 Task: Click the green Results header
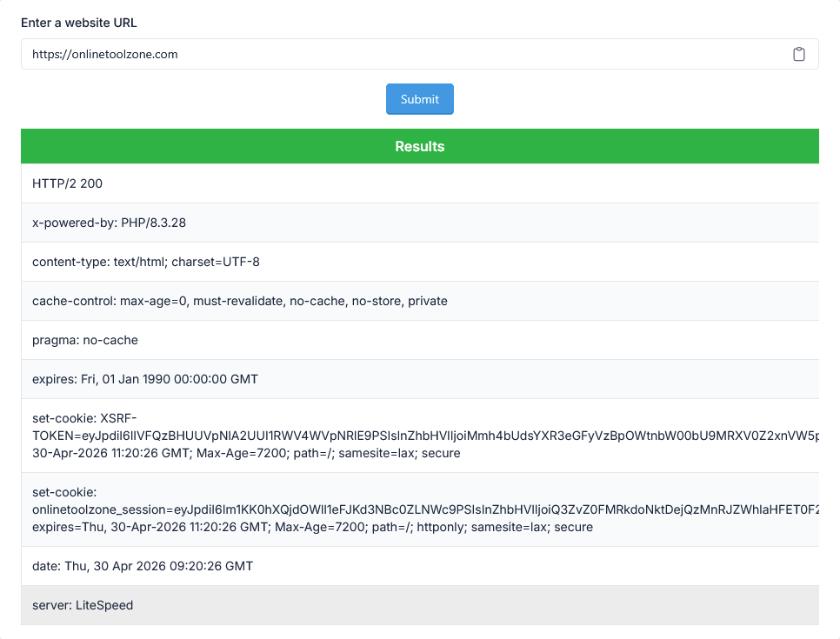[x=419, y=146]
